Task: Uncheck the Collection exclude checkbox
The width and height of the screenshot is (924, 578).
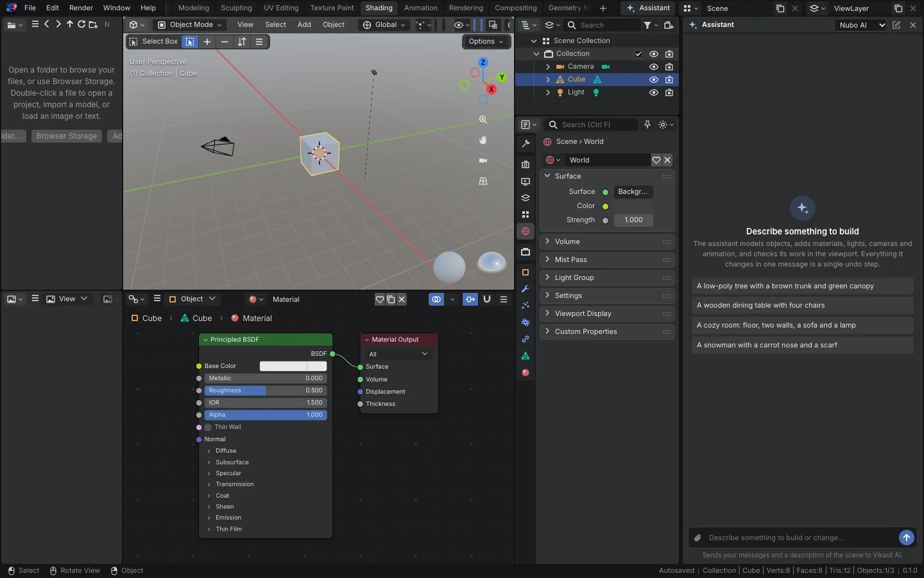Action: click(x=638, y=54)
